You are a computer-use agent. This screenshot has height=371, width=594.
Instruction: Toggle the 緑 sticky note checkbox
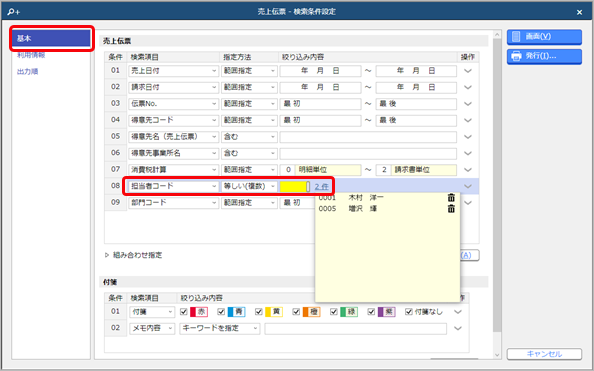(334, 312)
